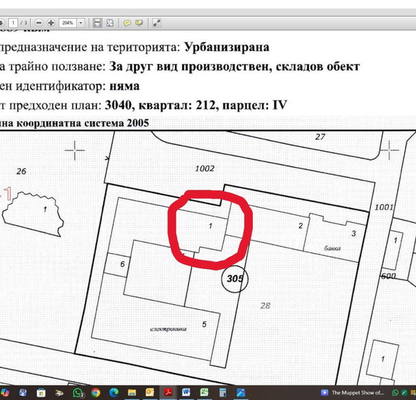Select the fit one full page icon

pos(110,23)
